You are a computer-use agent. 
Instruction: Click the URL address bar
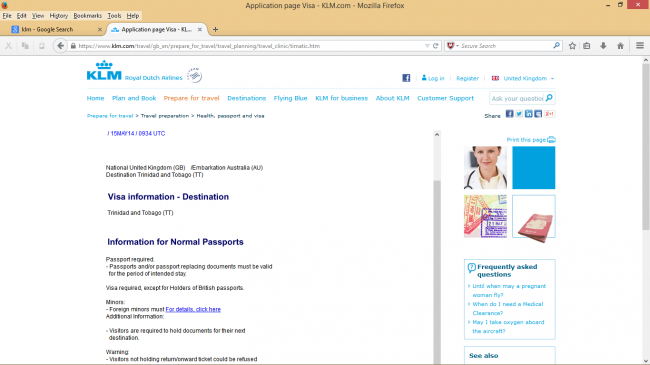[250, 46]
